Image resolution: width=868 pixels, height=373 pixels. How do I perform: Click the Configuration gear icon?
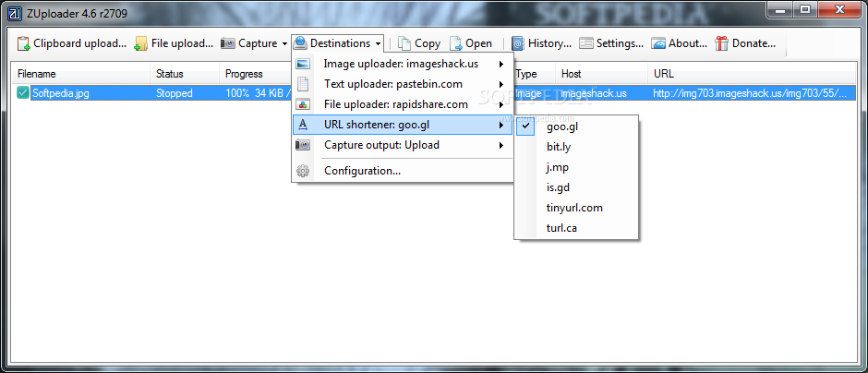coord(303,171)
